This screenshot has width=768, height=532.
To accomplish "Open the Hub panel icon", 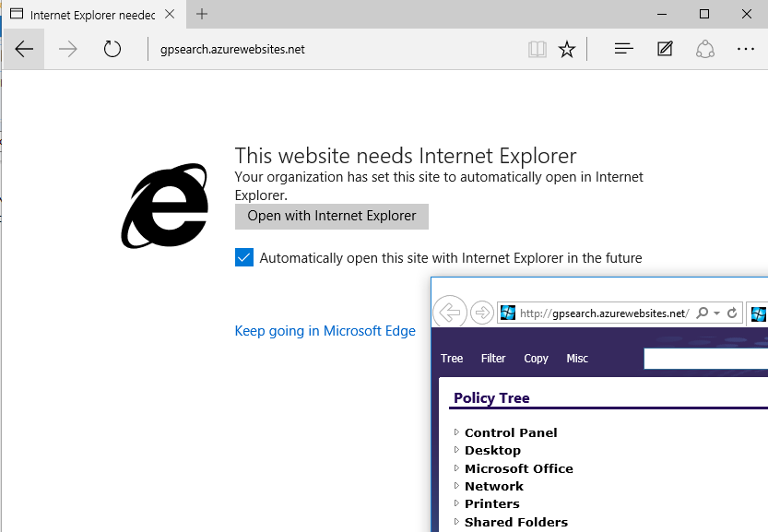I will pyautogui.click(x=623, y=50).
